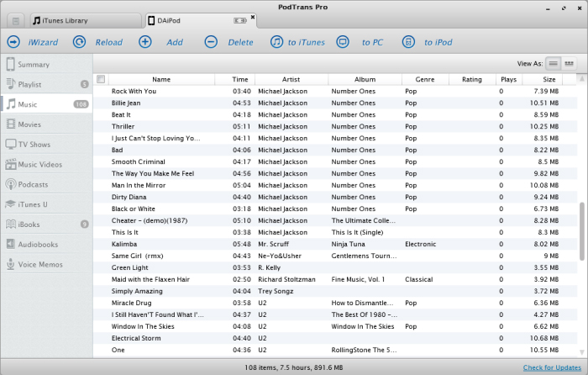Open the Playlist sidebar section
The image size is (588, 375).
point(46,84)
